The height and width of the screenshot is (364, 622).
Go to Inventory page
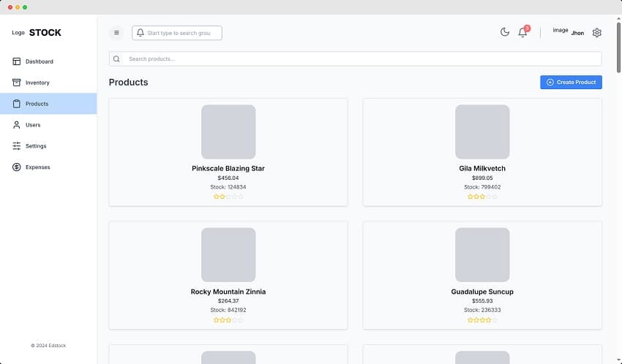[x=48, y=83]
